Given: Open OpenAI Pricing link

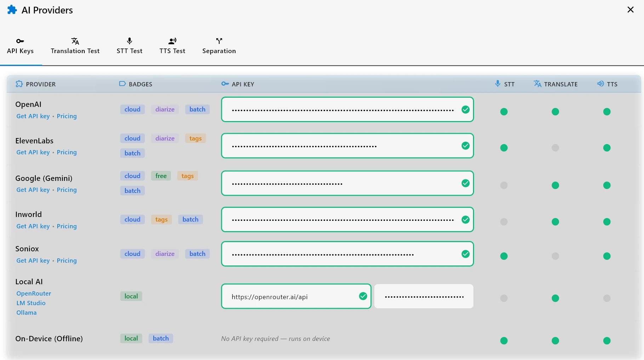Looking at the screenshot, I should (67, 116).
